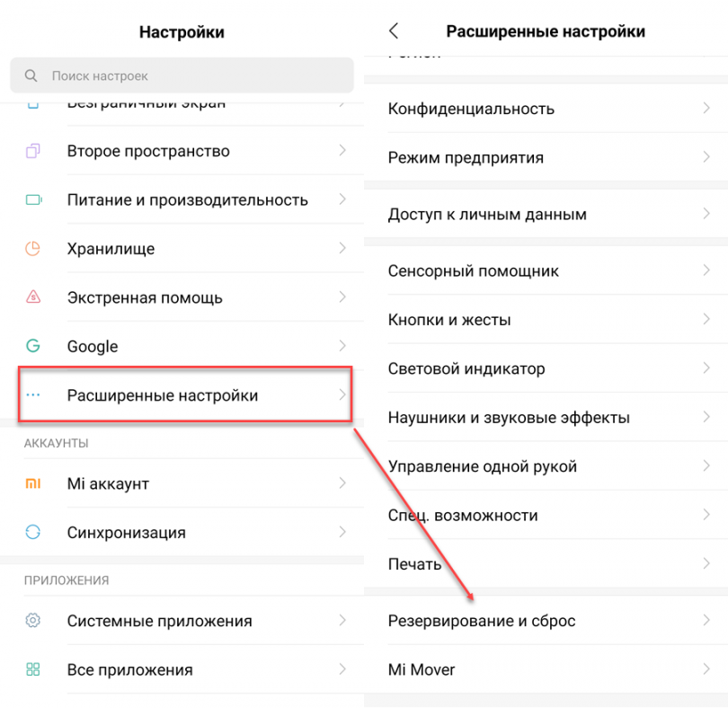Tap Наушники и звуковые эффекты
This screenshot has height=708, width=728.
coord(509,418)
